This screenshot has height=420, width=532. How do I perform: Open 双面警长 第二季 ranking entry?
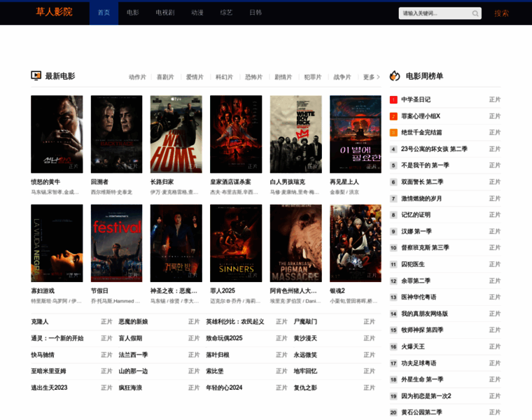click(x=422, y=182)
